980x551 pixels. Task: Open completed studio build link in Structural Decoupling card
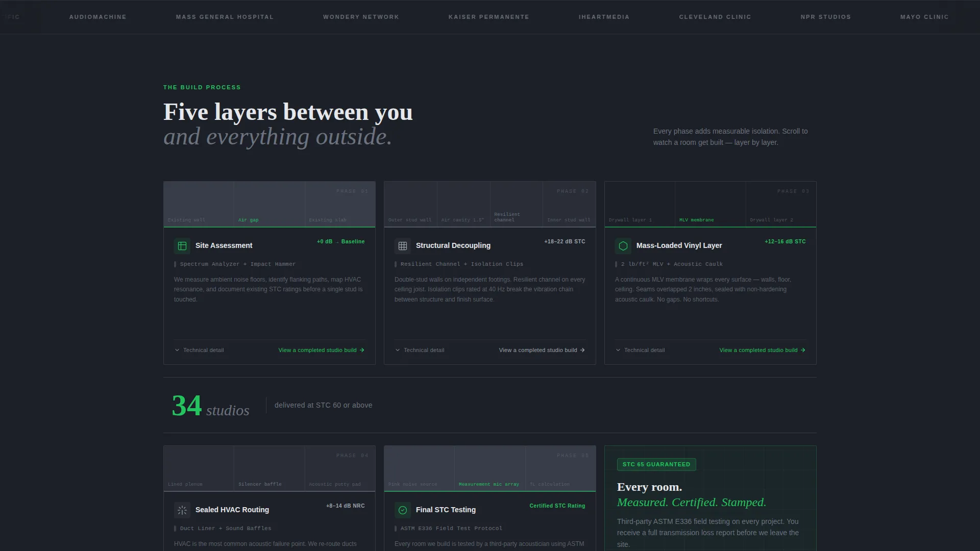(542, 350)
